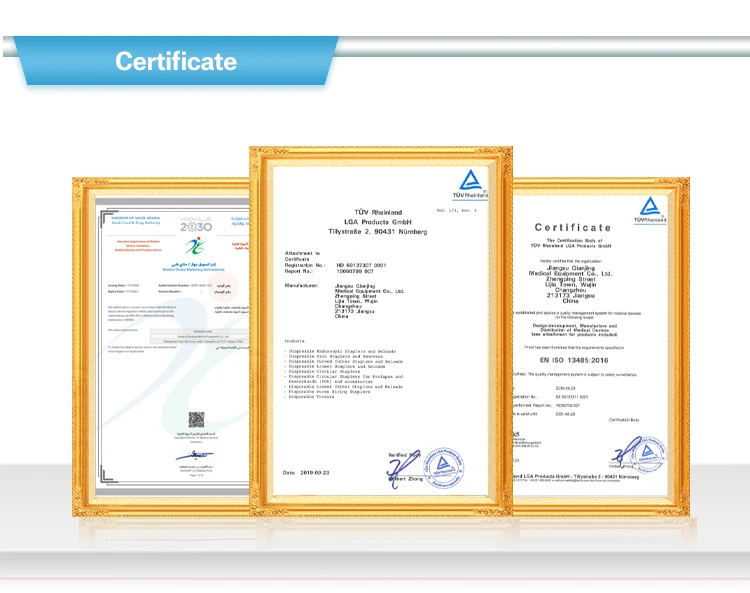
Task: Click the 'Date: 2019-09-23' text
Action: [x=306, y=472]
